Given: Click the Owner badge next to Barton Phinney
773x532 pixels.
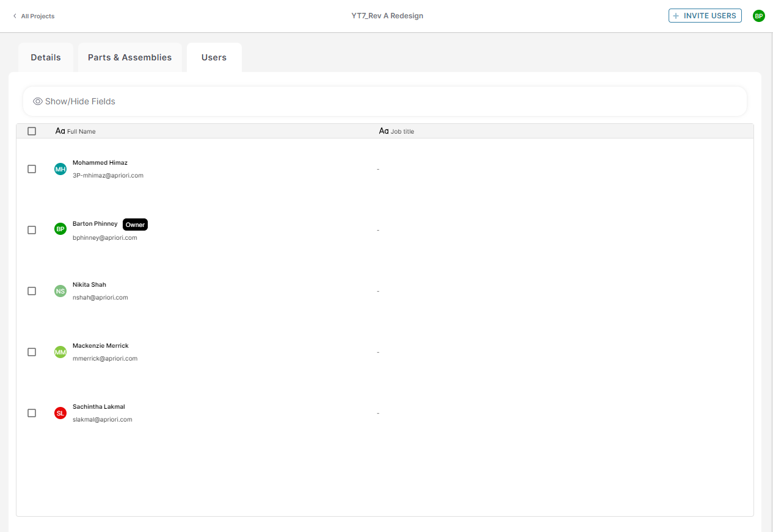Looking at the screenshot, I should click(135, 225).
